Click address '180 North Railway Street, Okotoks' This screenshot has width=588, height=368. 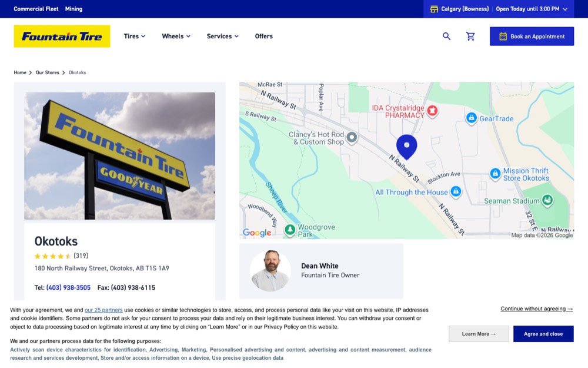tap(102, 268)
